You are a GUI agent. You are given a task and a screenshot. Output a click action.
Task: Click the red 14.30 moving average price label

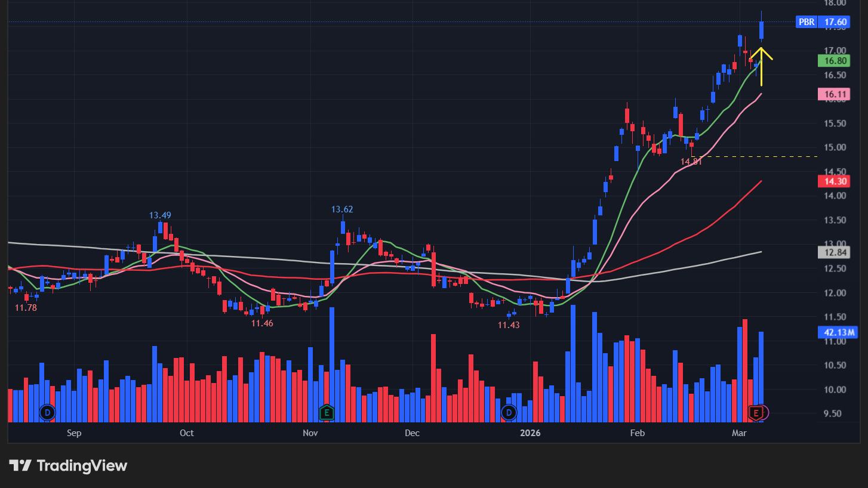pos(834,181)
